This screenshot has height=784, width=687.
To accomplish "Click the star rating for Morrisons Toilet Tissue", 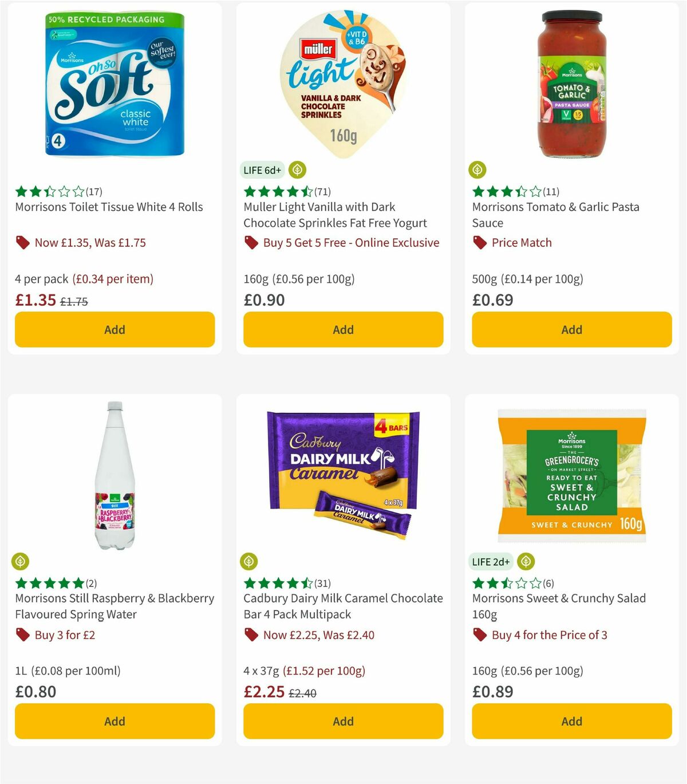I will click(x=49, y=191).
